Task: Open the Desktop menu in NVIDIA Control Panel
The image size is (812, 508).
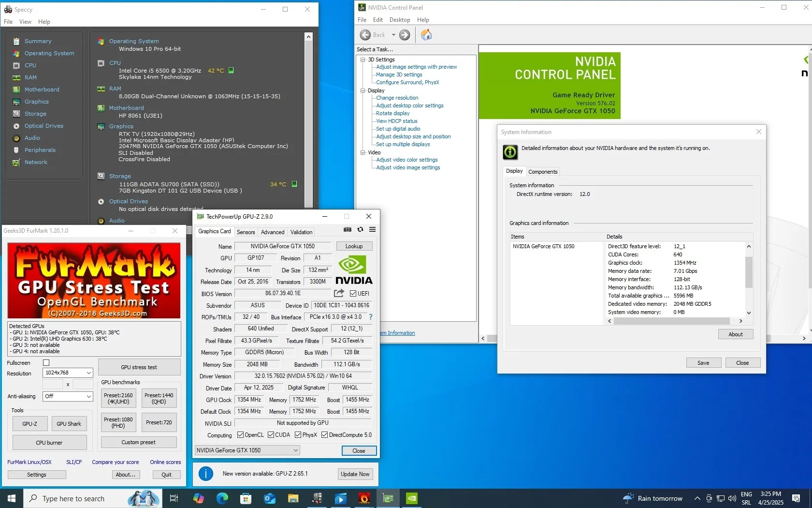Action: point(400,20)
